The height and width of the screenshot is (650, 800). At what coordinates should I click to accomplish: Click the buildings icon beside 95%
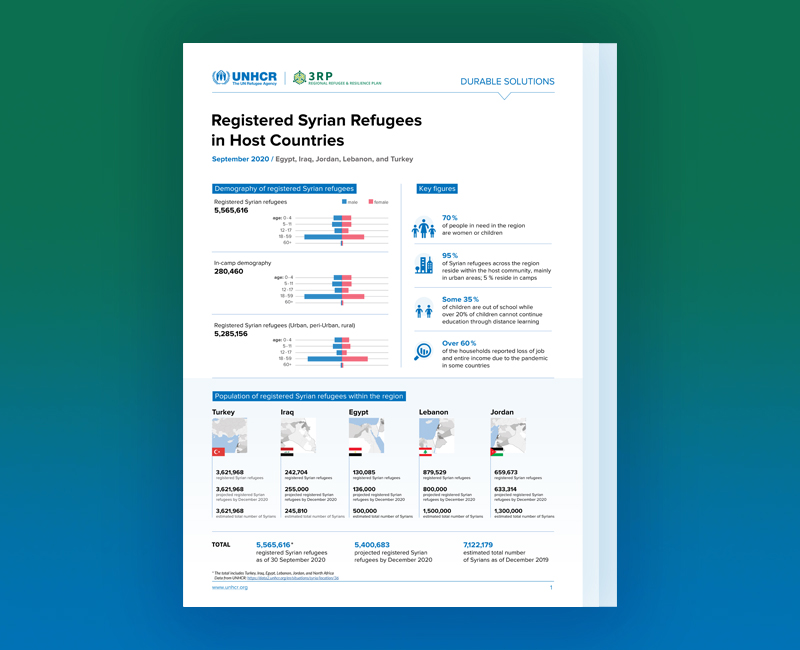[424, 265]
